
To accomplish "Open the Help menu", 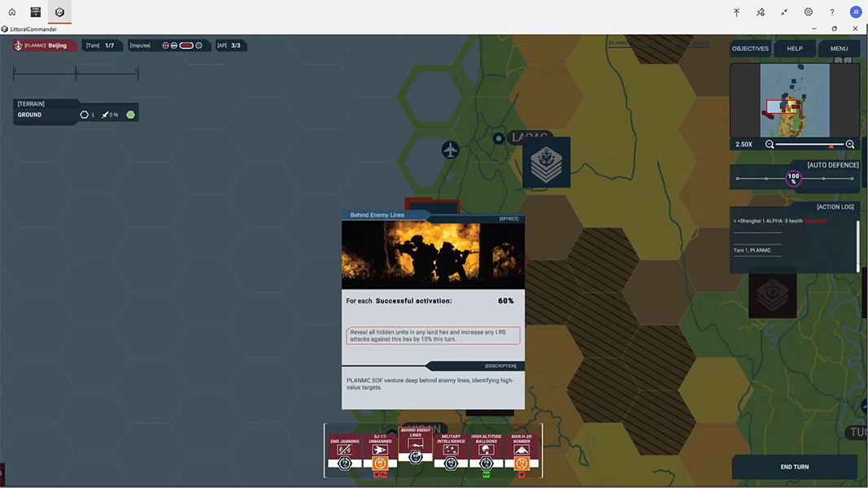I will click(795, 49).
